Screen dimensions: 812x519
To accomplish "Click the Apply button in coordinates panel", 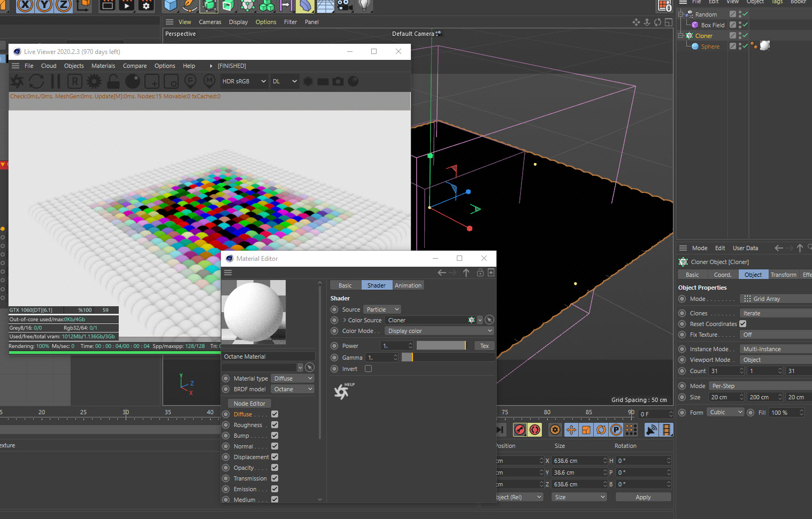I will pyautogui.click(x=643, y=497).
